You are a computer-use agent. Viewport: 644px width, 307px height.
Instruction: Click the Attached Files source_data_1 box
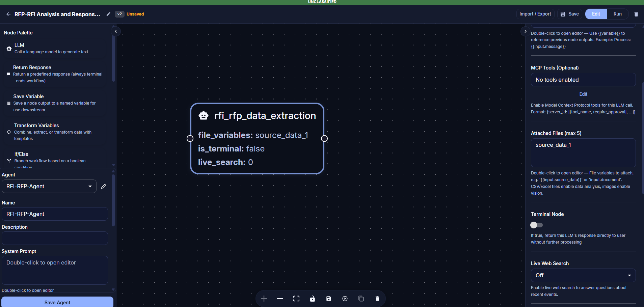583,153
